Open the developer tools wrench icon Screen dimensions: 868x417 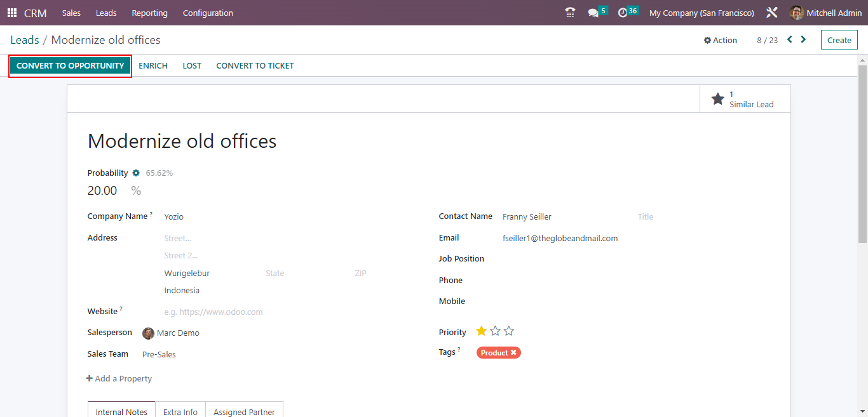(771, 12)
